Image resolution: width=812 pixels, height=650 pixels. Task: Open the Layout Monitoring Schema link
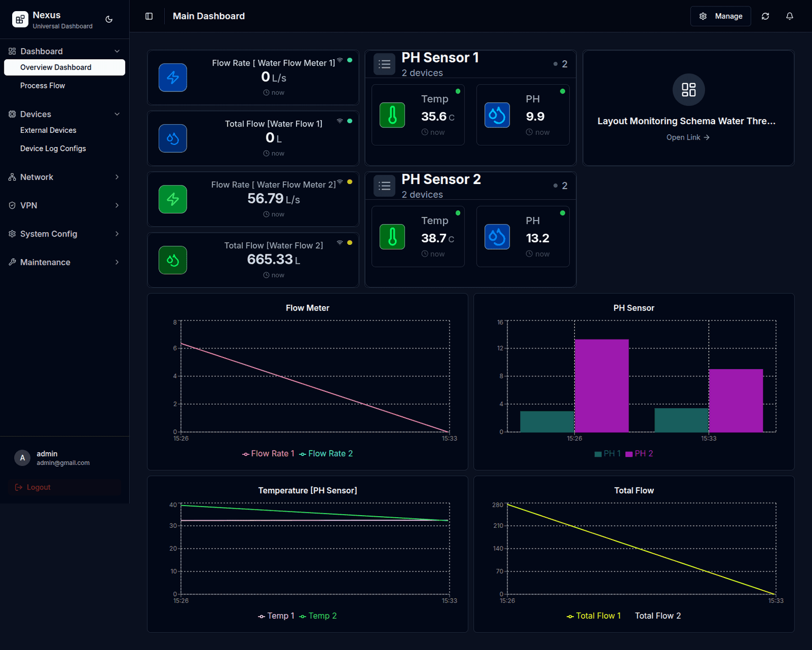pos(688,137)
